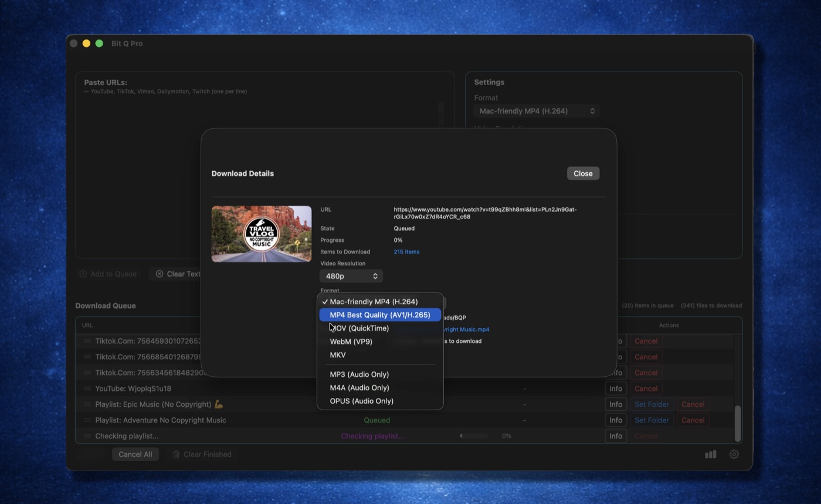This screenshot has width=821, height=504.
Task: Click the URL column header
Action: point(87,325)
